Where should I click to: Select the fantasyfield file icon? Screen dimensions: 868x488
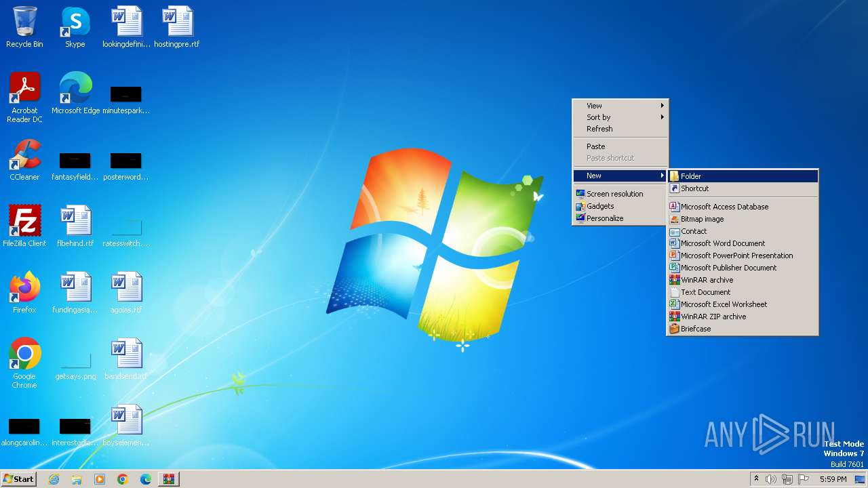pyautogui.click(x=75, y=165)
